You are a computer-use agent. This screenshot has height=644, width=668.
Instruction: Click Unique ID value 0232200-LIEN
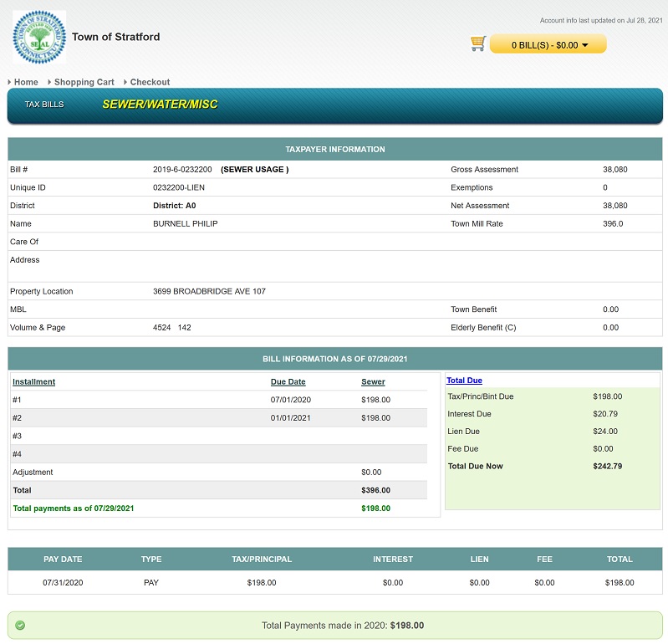pyautogui.click(x=179, y=187)
